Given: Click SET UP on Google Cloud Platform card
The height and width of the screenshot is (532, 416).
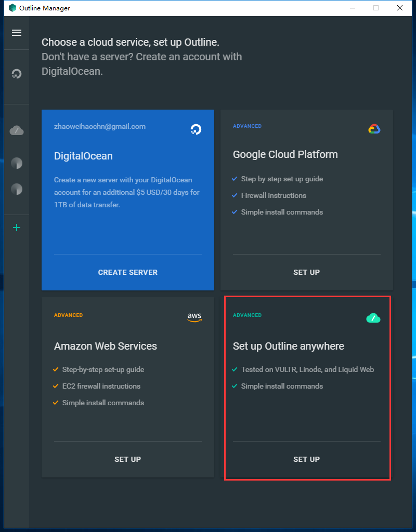Looking at the screenshot, I should point(306,272).
